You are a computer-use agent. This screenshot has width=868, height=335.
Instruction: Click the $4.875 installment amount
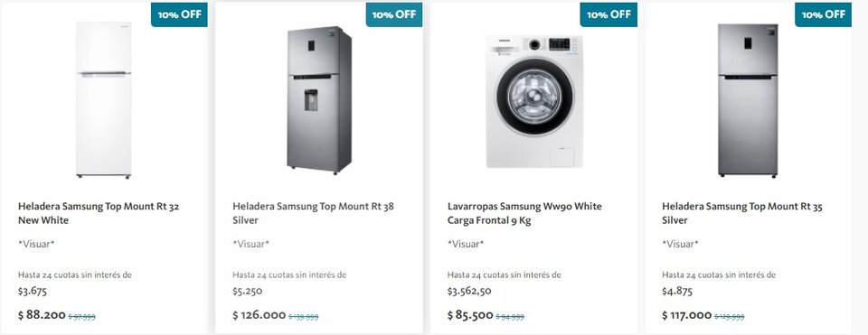[677, 292]
